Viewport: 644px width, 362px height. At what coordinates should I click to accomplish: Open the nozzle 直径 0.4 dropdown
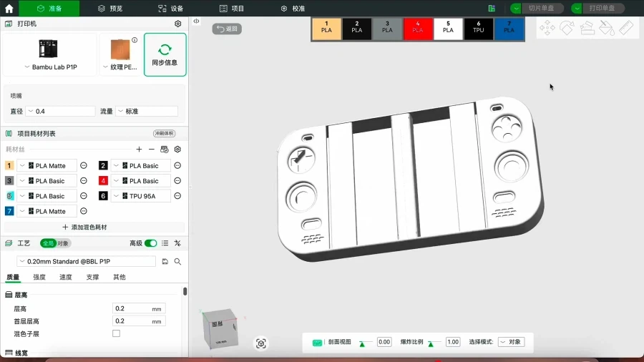[60, 111]
